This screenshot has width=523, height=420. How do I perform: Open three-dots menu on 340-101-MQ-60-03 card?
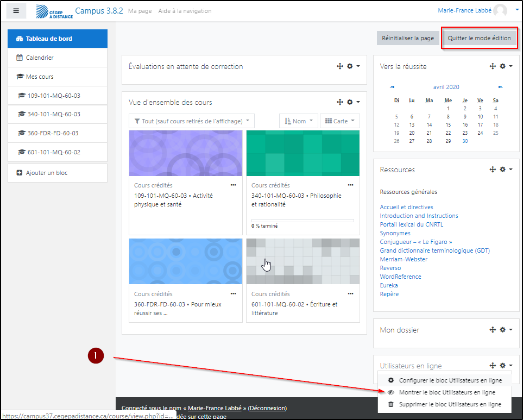click(350, 185)
